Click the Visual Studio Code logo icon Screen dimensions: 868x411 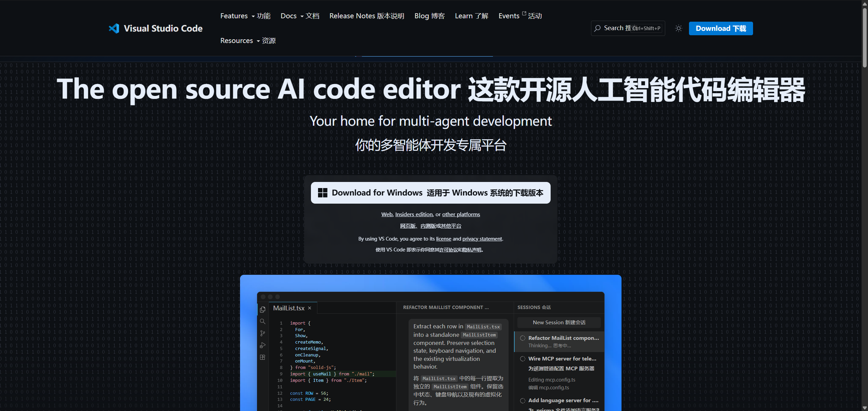(x=114, y=28)
